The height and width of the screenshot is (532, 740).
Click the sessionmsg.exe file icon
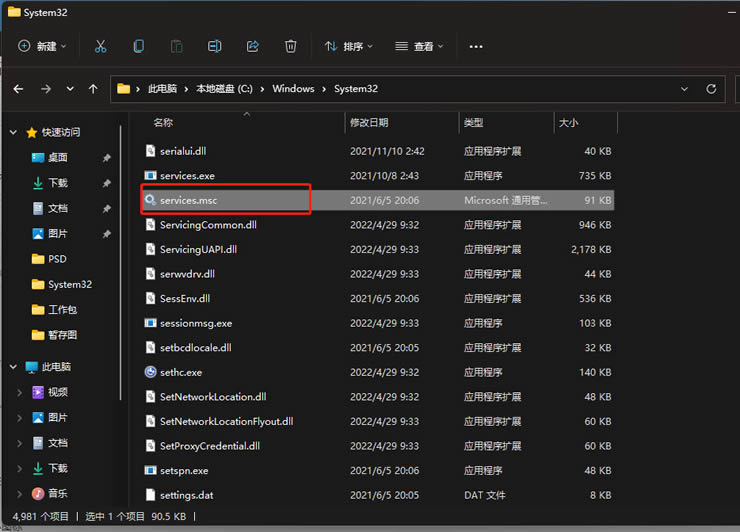(150, 323)
